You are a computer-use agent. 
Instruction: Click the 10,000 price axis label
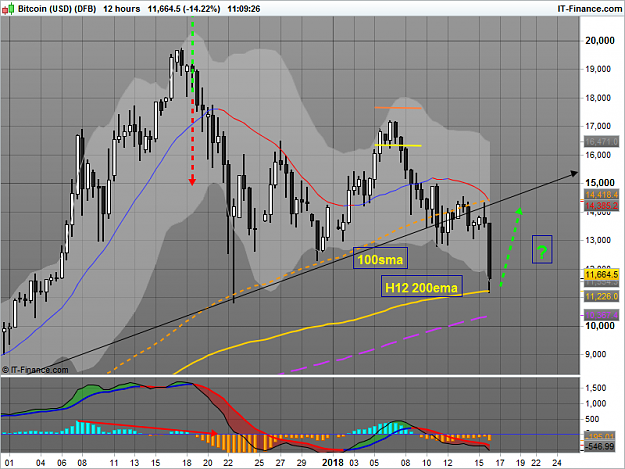coord(599,326)
